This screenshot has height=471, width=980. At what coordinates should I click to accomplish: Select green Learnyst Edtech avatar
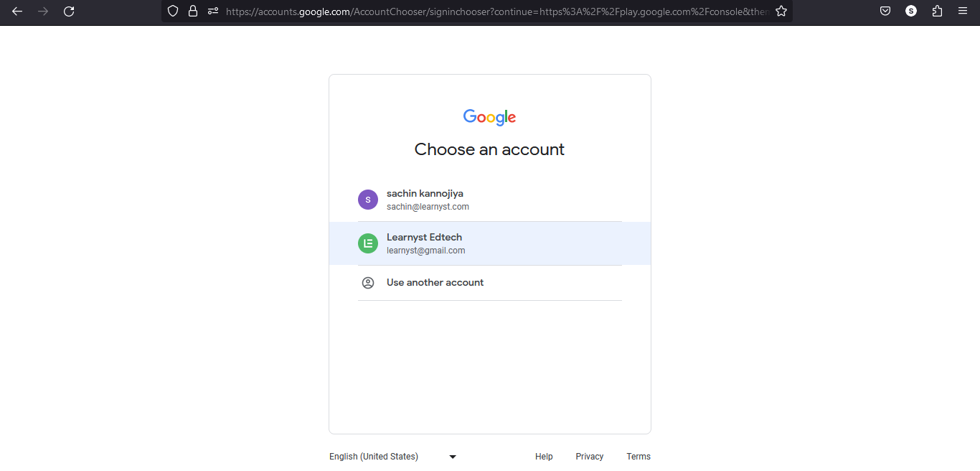click(x=368, y=243)
